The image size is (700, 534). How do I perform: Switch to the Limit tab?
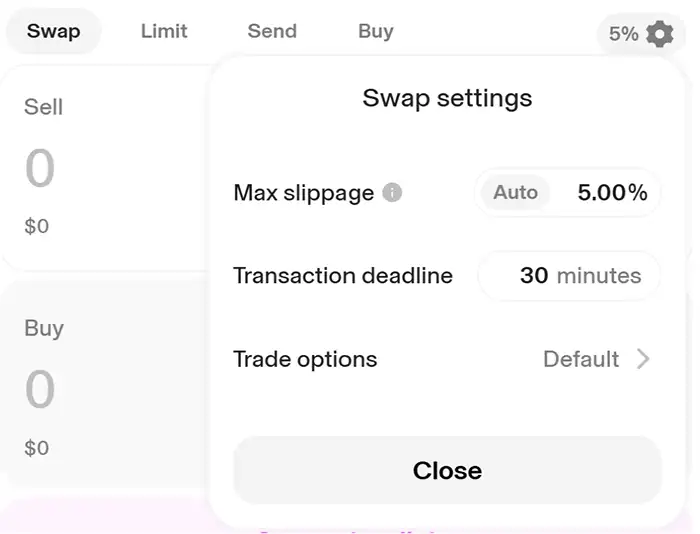point(164,31)
